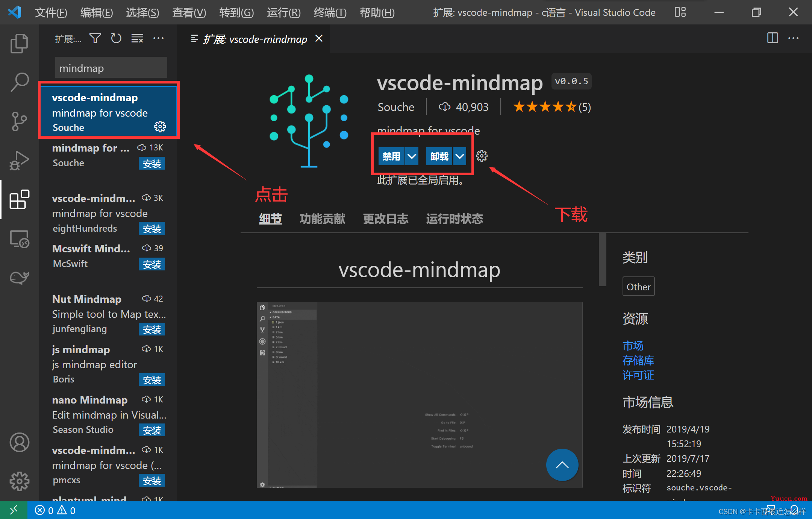Image resolution: width=812 pixels, height=519 pixels.
Task: Switch to 功能贡献 tab
Action: coord(322,219)
